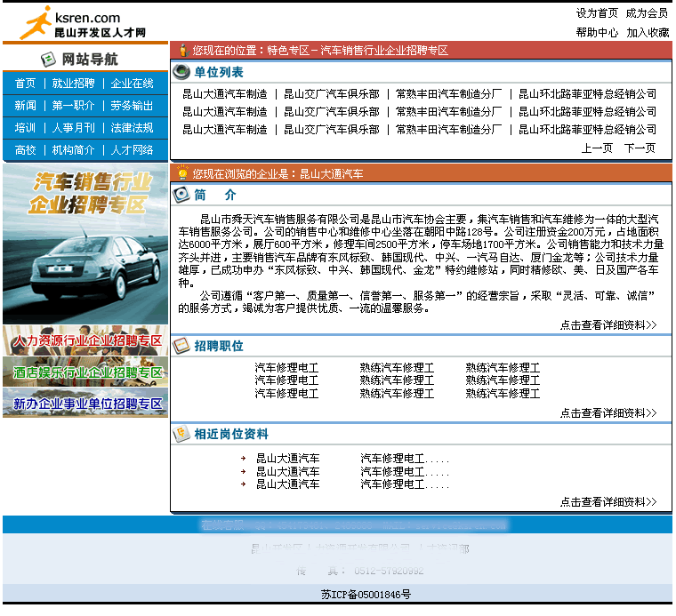Select first-row 昆山交广汽车俱乐部

(x=332, y=94)
